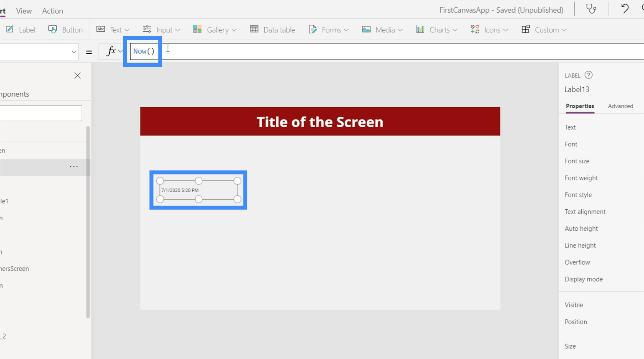Toggle the Display mode property
644x359 pixels.
584,279
